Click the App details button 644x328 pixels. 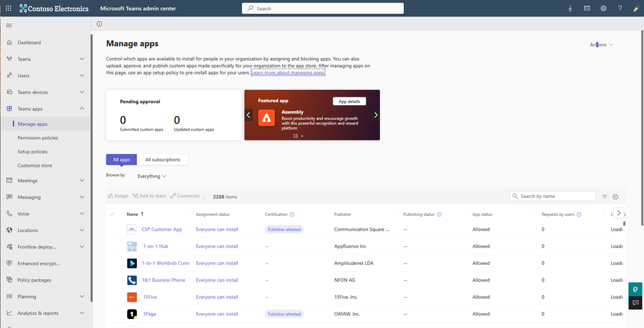click(349, 101)
